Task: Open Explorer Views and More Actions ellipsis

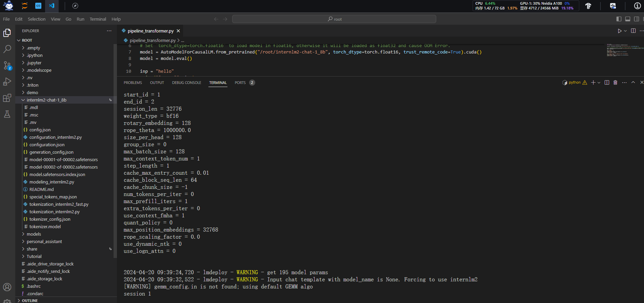Action: coord(109,31)
